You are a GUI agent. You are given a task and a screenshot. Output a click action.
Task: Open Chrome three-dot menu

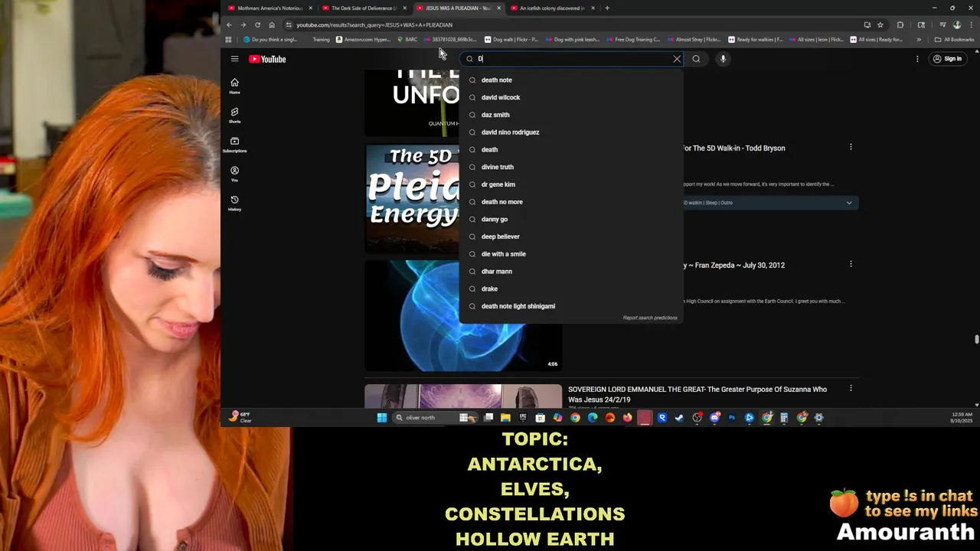click(x=970, y=24)
